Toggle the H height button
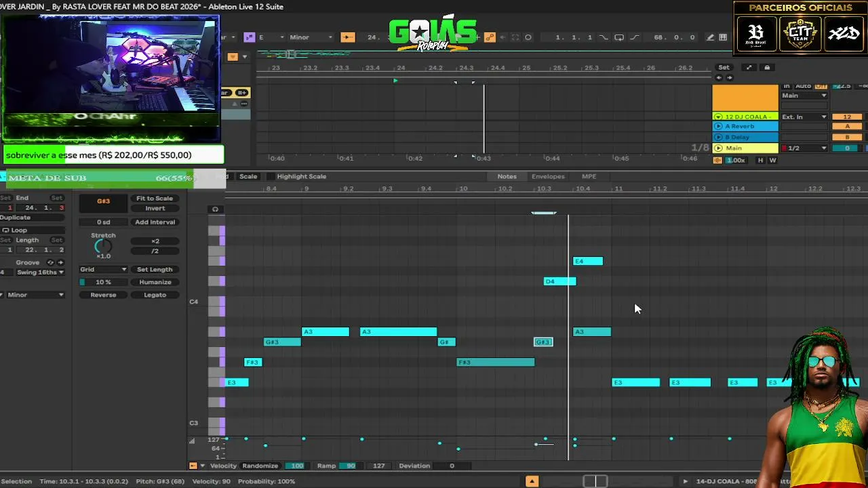This screenshot has height=488, width=868. tap(760, 160)
